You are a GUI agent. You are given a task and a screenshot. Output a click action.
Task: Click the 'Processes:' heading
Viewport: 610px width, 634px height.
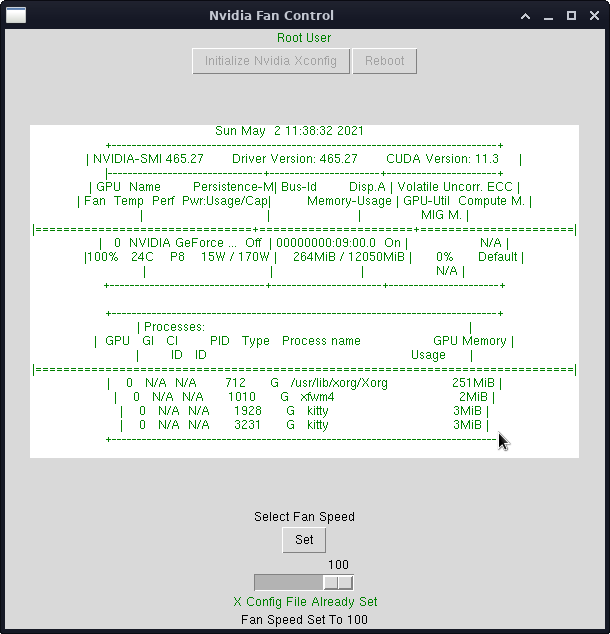tap(174, 327)
